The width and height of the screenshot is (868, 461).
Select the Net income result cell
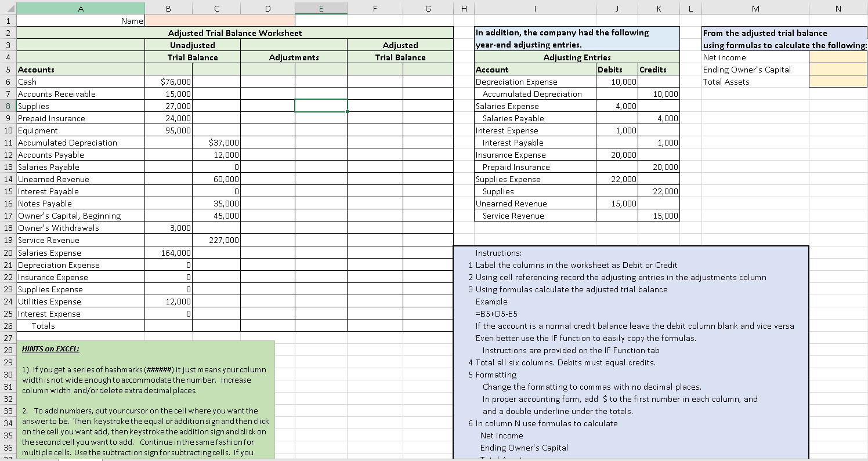pyautogui.click(x=838, y=57)
